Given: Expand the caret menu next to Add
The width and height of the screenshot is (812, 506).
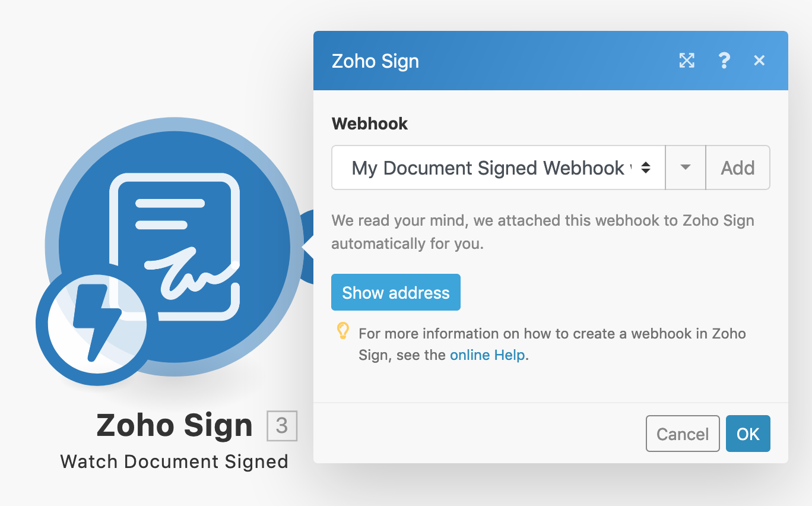Looking at the screenshot, I should pyautogui.click(x=686, y=167).
